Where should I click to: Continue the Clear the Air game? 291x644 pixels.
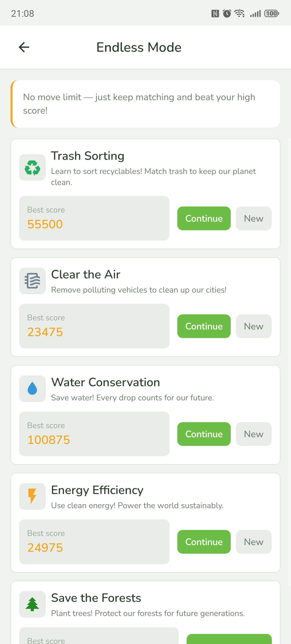pyautogui.click(x=204, y=326)
